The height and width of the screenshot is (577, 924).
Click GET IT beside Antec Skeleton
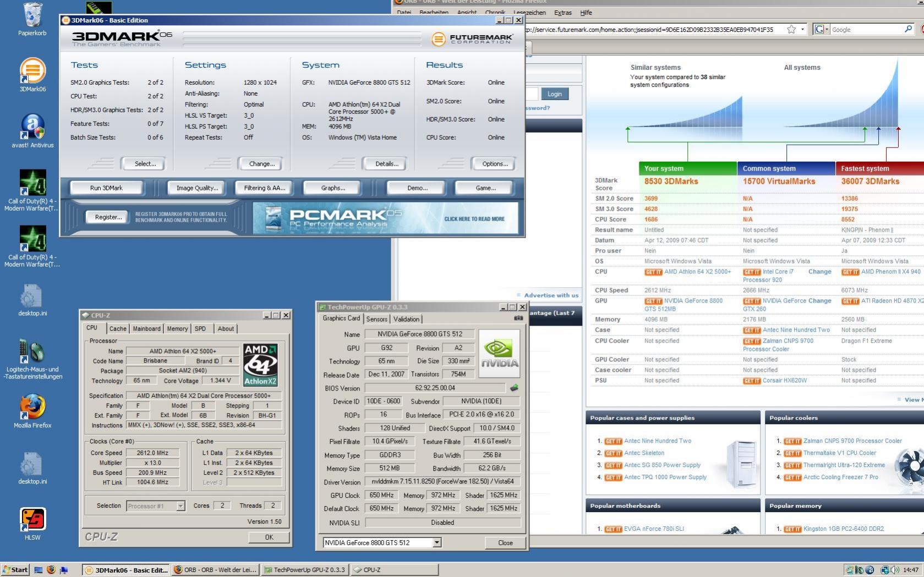pos(613,453)
